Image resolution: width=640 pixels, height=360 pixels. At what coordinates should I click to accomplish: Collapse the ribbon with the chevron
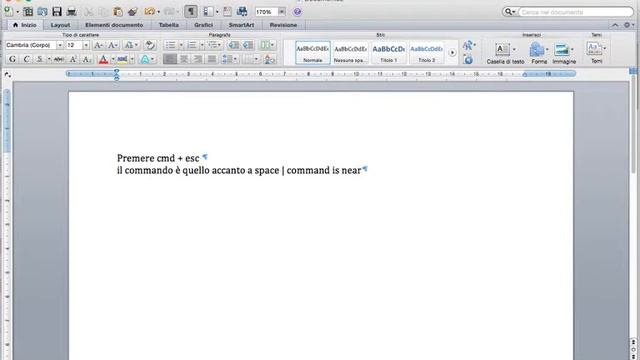click(615, 25)
